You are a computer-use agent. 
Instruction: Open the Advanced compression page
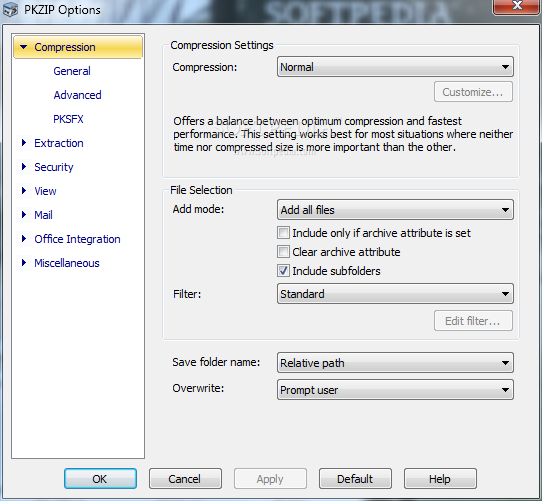pos(77,95)
